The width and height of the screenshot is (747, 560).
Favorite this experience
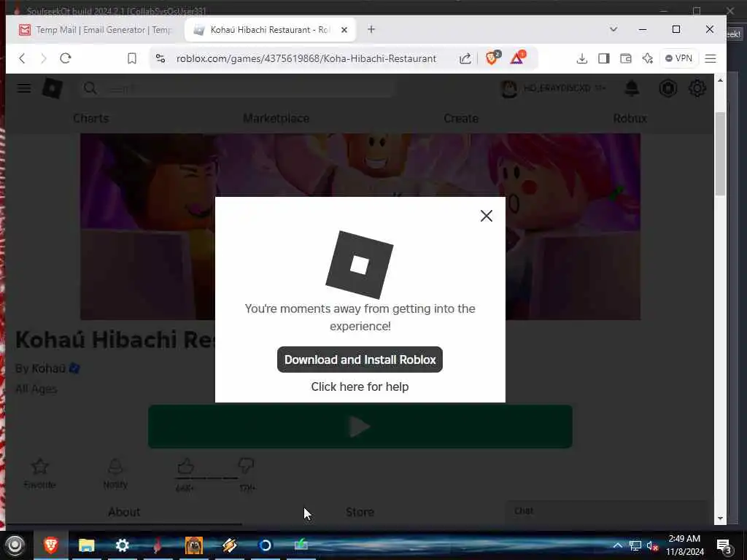tap(40, 472)
